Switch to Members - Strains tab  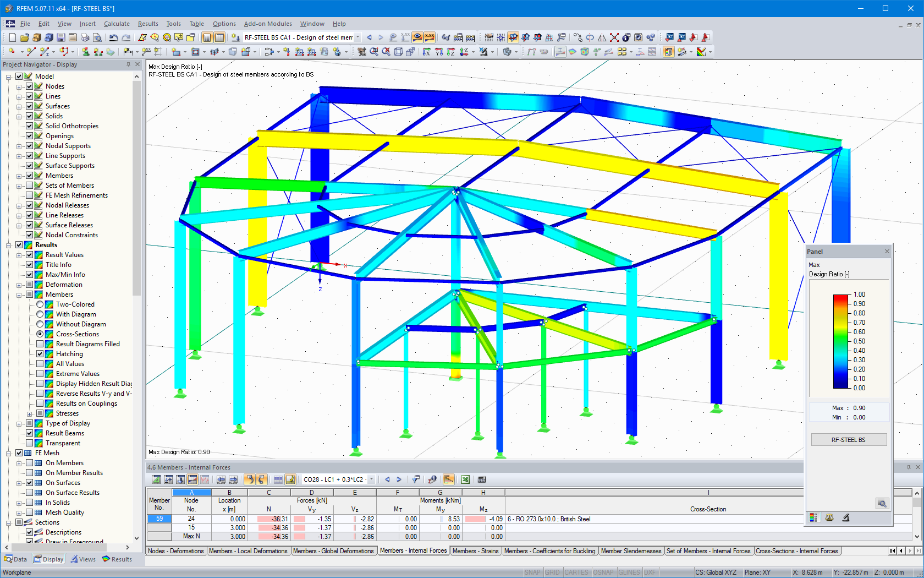[475, 551]
